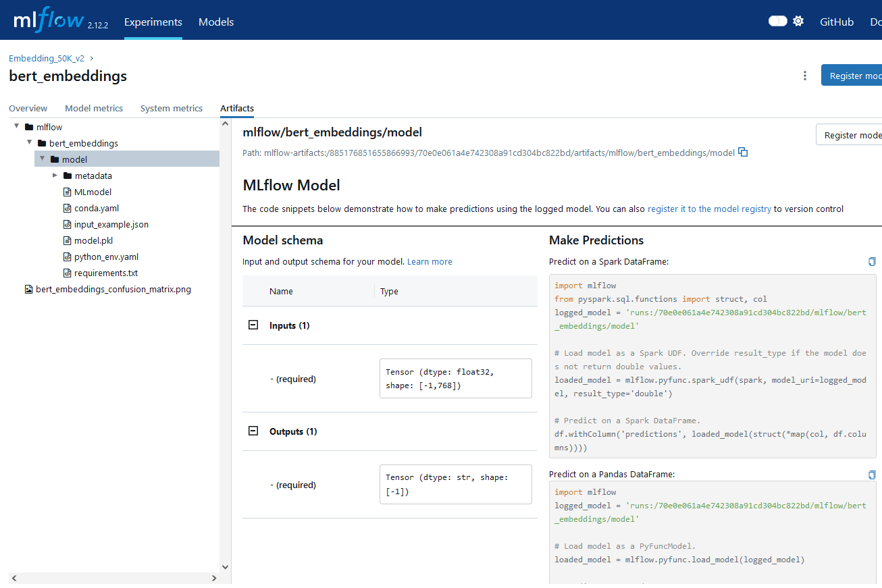Collapse the mlflow root folder
882x588 pixels.
point(17,127)
